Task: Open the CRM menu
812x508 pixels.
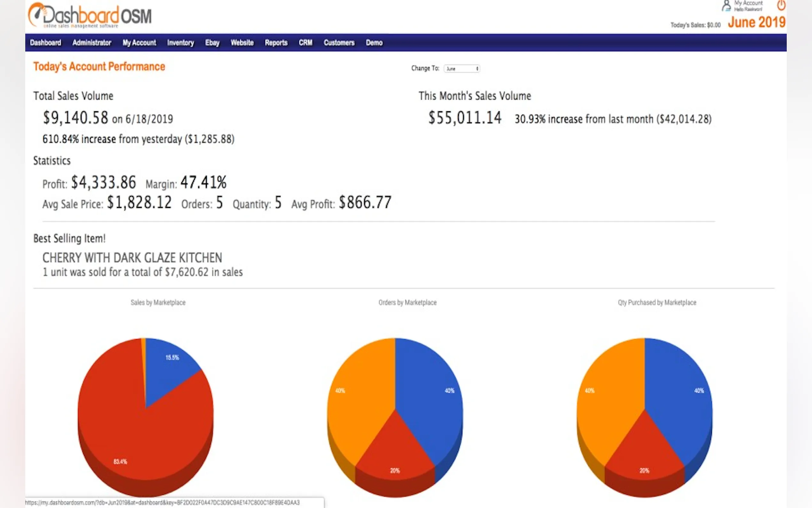Action: tap(306, 43)
